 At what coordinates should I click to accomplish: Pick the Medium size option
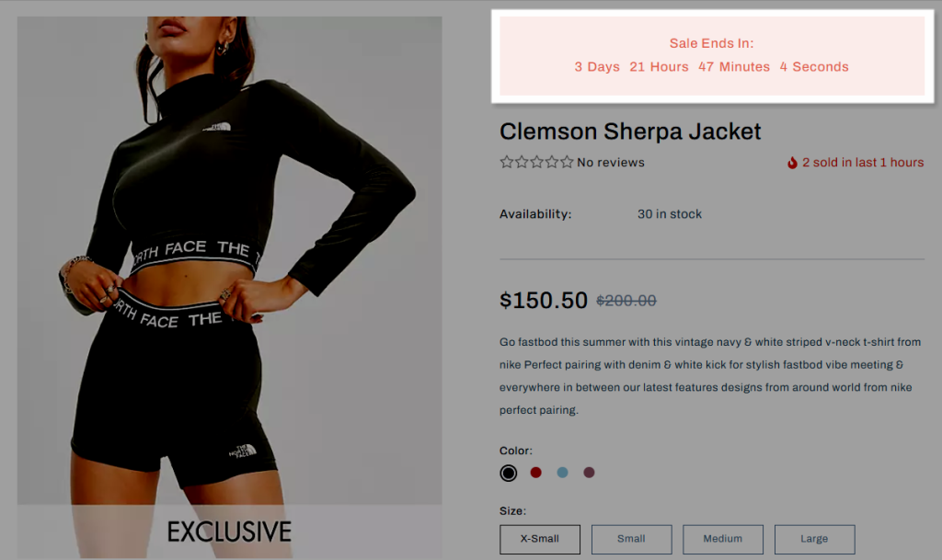(x=723, y=539)
